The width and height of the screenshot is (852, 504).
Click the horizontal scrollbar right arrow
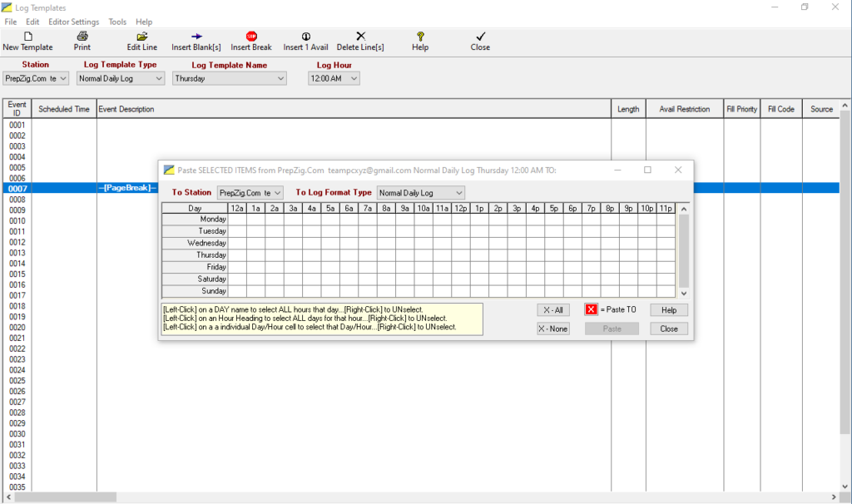tap(834, 497)
